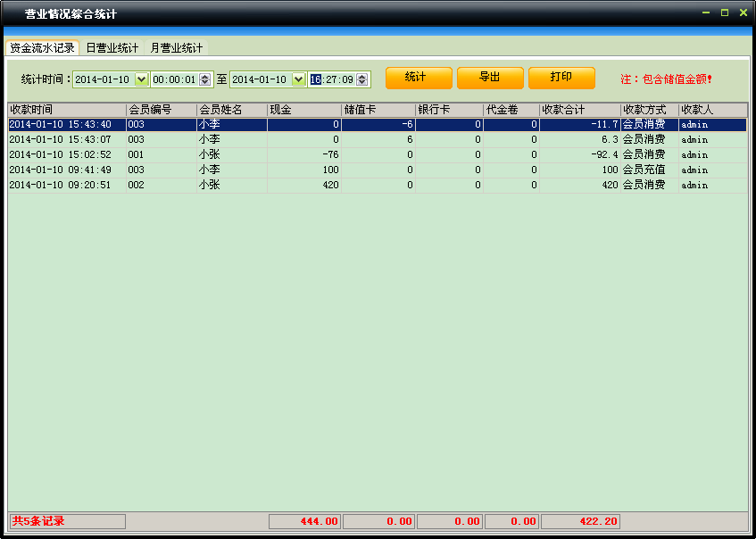Screen dimensions: 756x539
Task: Switch to the 日营业统计 tab
Action: coord(112,47)
